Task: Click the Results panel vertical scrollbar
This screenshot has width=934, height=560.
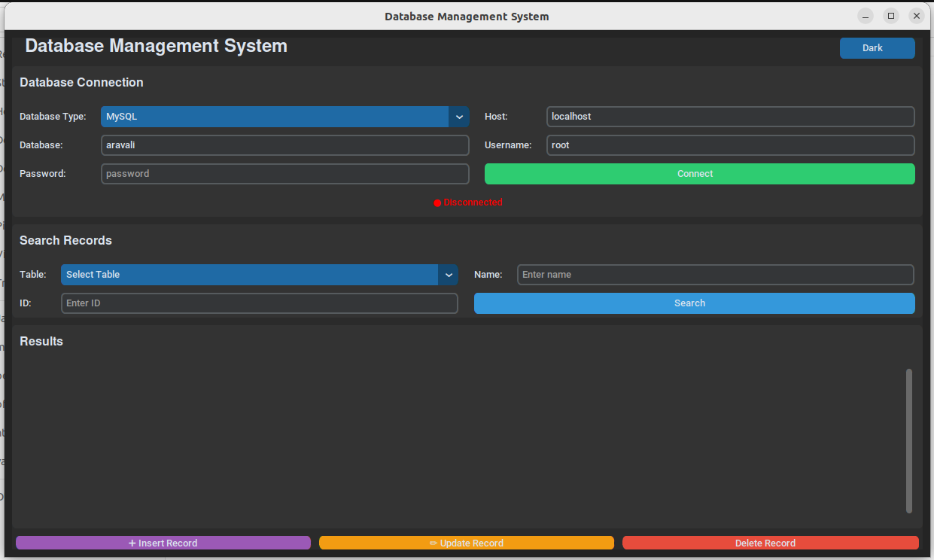Action: pyautogui.click(x=909, y=440)
